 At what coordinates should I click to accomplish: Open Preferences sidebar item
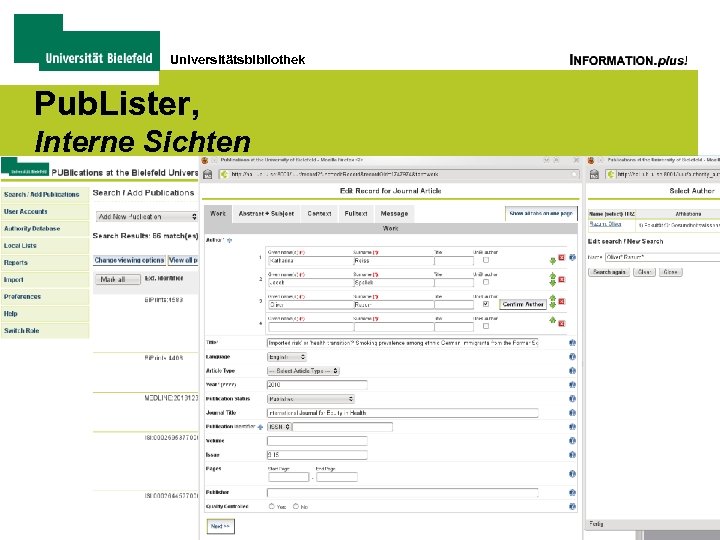(x=45, y=297)
